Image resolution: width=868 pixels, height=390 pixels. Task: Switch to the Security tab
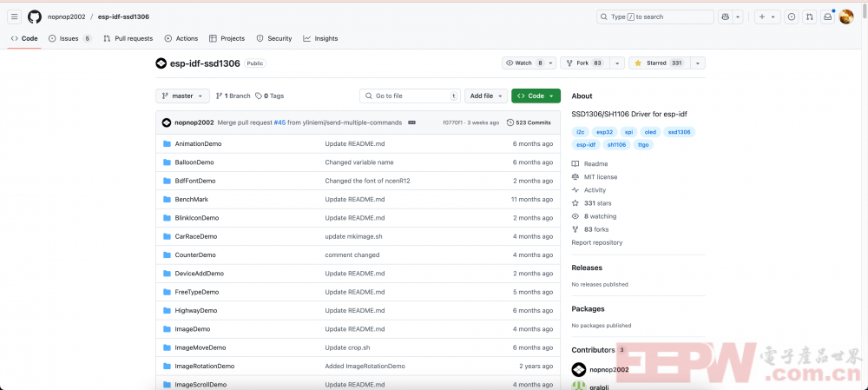click(274, 38)
